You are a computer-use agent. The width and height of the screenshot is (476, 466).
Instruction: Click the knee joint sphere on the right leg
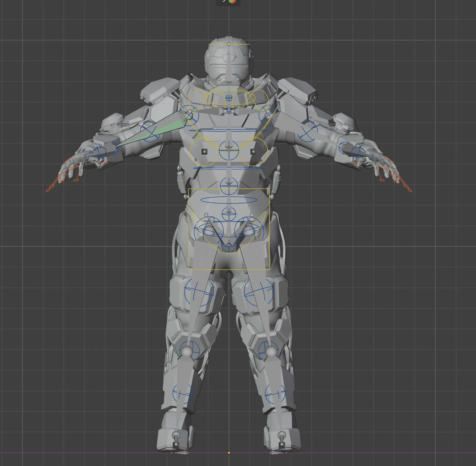tap(271, 351)
